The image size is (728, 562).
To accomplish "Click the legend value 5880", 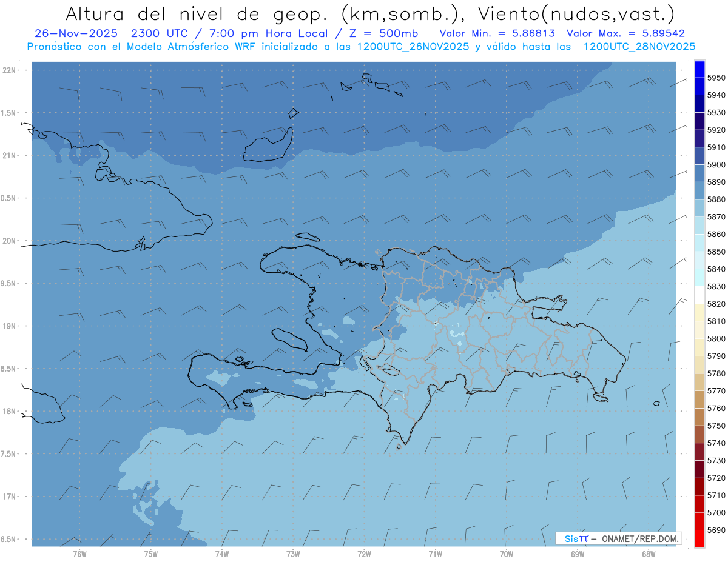I will 716,199.
